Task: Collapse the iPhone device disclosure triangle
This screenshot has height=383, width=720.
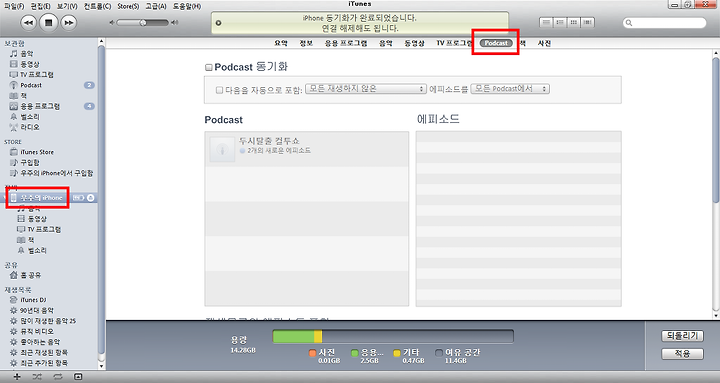Action: tap(5, 198)
